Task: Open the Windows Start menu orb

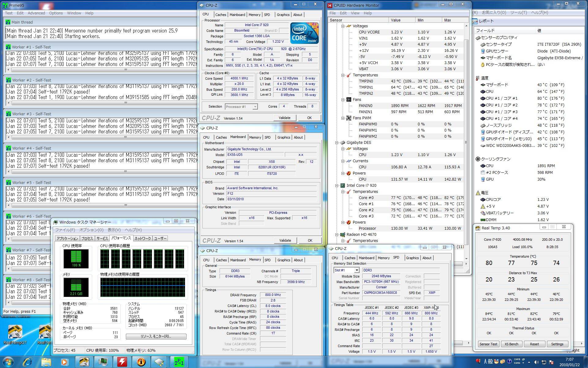Action: [8, 362]
